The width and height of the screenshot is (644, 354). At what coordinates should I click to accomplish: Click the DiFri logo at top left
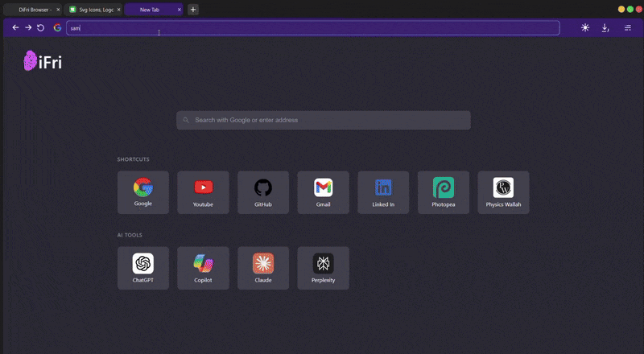pyautogui.click(x=43, y=61)
